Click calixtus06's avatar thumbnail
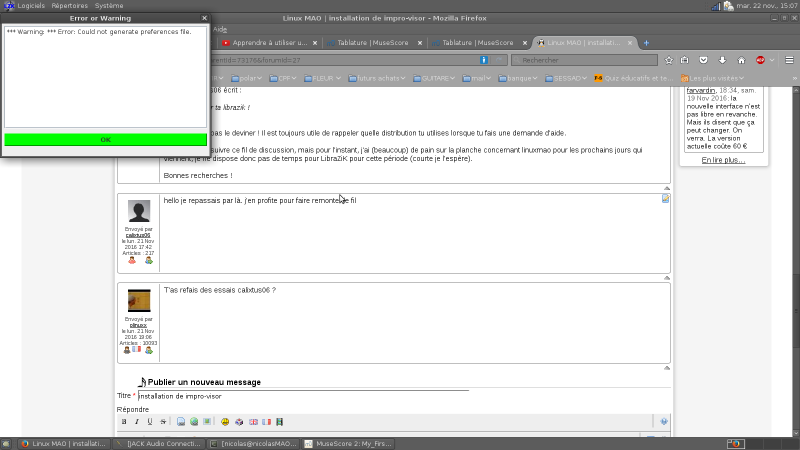This screenshot has width=800, height=450. tap(139, 211)
